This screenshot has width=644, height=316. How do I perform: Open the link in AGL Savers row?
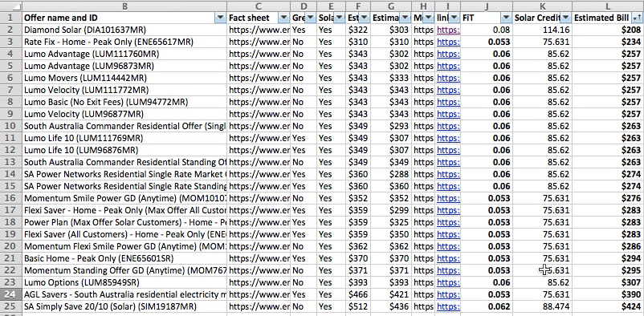click(x=448, y=294)
